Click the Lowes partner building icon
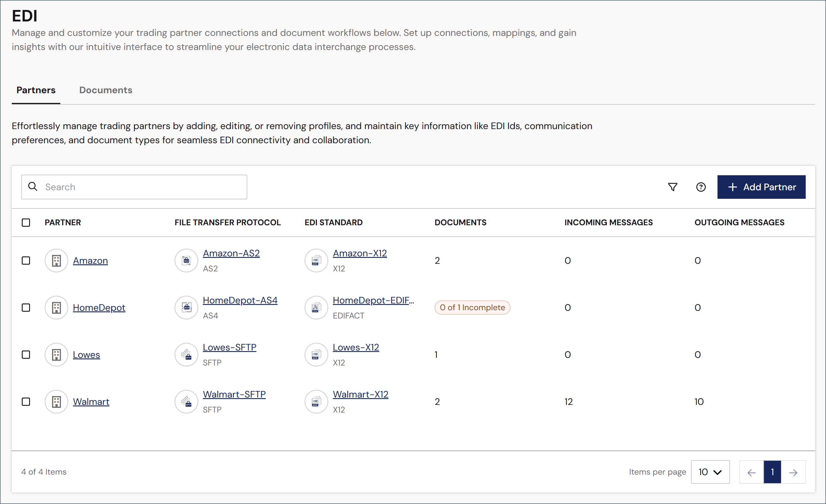Viewport: 826px width, 504px height. 56,354
